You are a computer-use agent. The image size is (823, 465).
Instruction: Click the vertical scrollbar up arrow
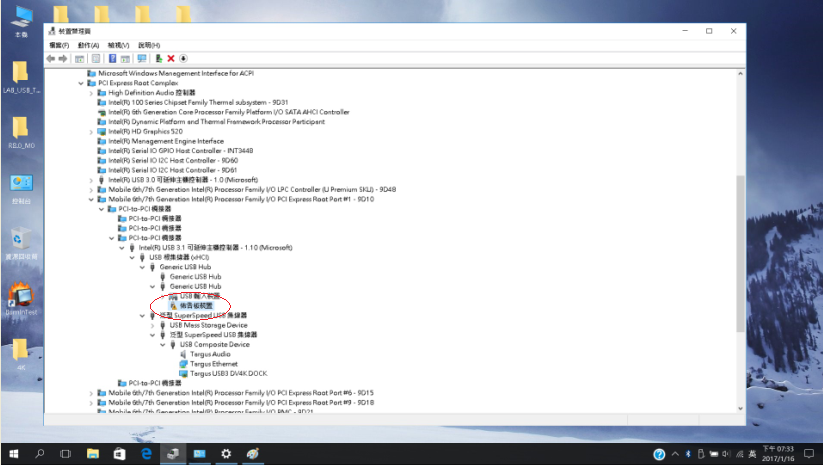click(740, 74)
